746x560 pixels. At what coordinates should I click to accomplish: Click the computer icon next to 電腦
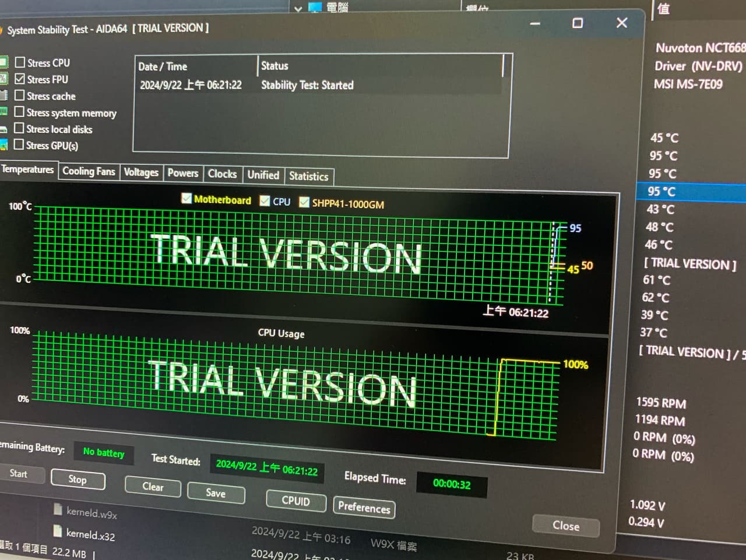(315, 7)
